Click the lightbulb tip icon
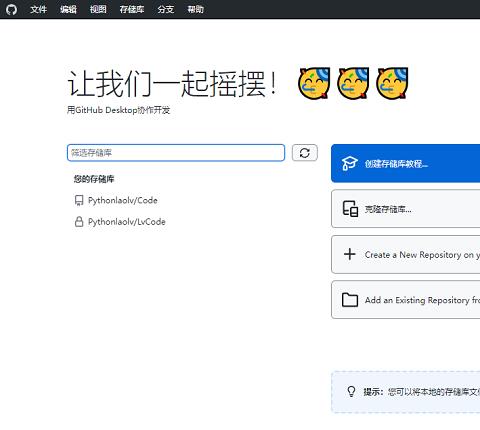 pos(351,391)
